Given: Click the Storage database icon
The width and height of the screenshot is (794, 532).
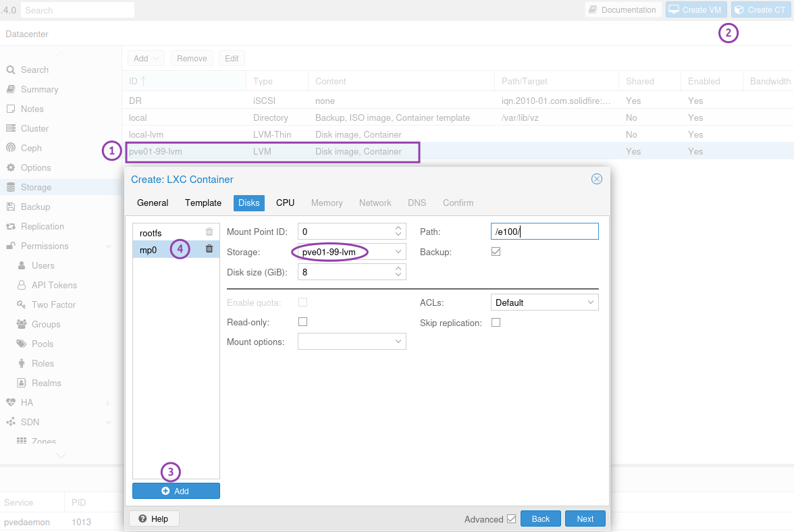Looking at the screenshot, I should [11, 187].
